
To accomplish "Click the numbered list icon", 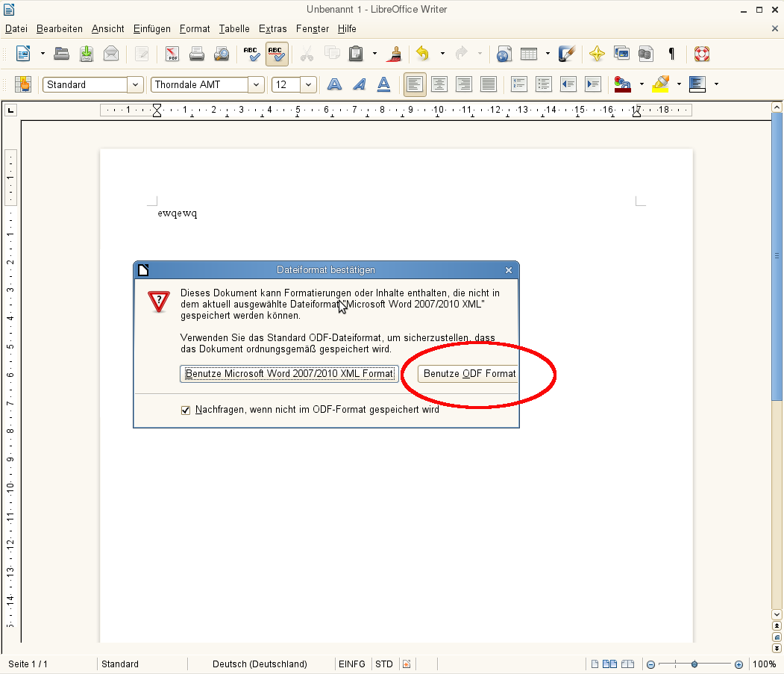I will [518, 84].
